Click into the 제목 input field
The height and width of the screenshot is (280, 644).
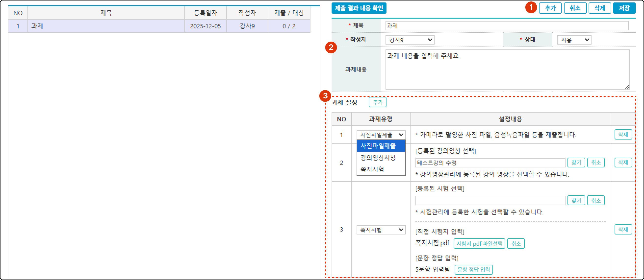[x=507, y=26]
